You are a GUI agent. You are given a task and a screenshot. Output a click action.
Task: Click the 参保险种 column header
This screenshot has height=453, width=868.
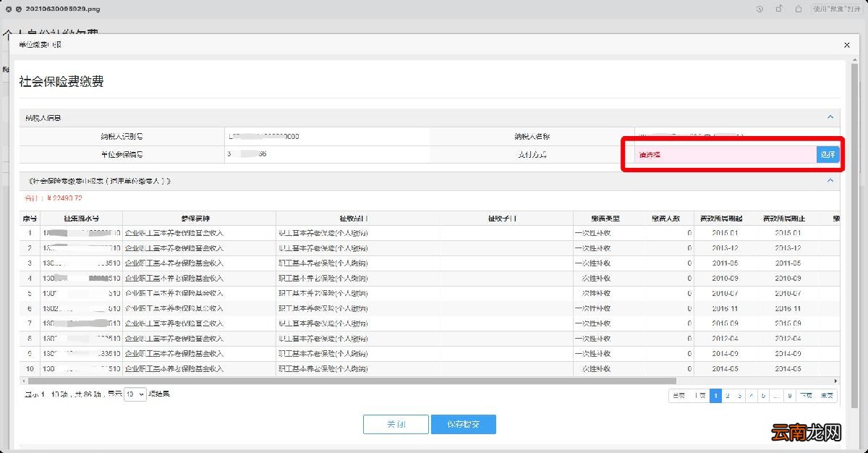(199, 219)
